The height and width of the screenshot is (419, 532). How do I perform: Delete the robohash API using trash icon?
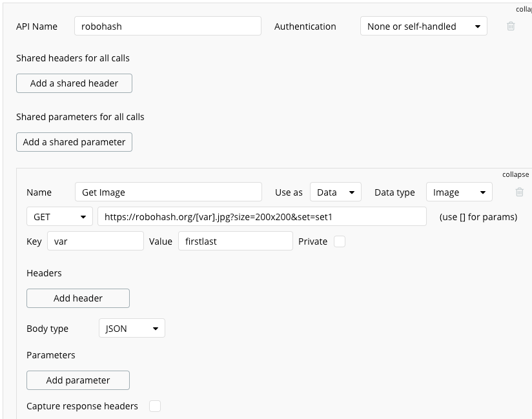coord(510,26)
